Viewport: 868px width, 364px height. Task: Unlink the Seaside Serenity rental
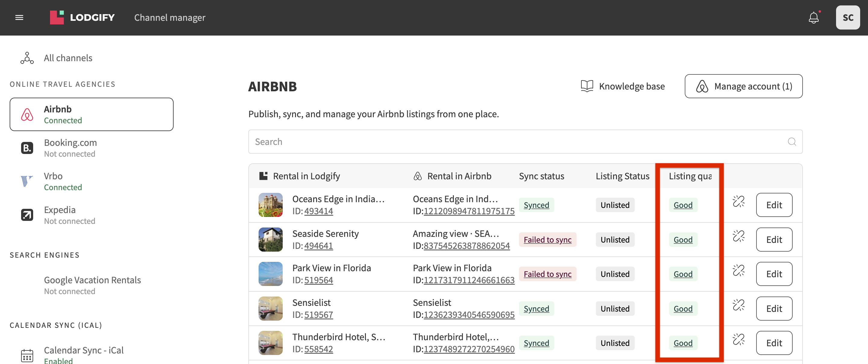tap(738, 236)
